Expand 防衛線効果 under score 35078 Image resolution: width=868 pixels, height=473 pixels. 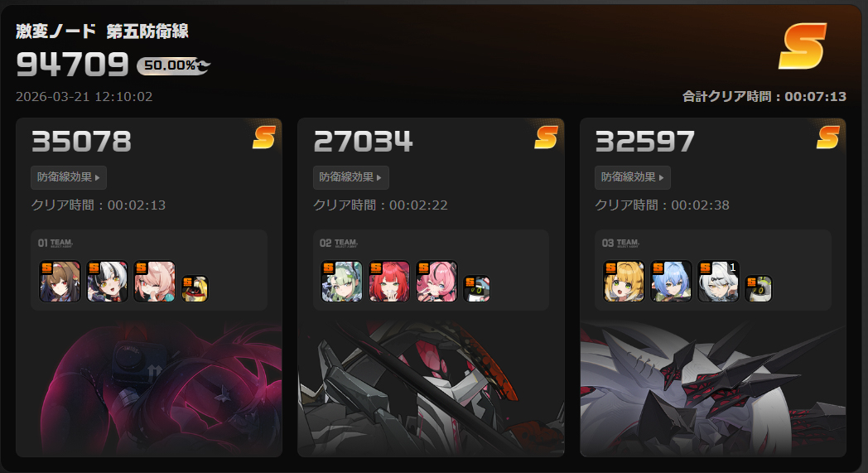pyautogui.click(x=69, y=177)
